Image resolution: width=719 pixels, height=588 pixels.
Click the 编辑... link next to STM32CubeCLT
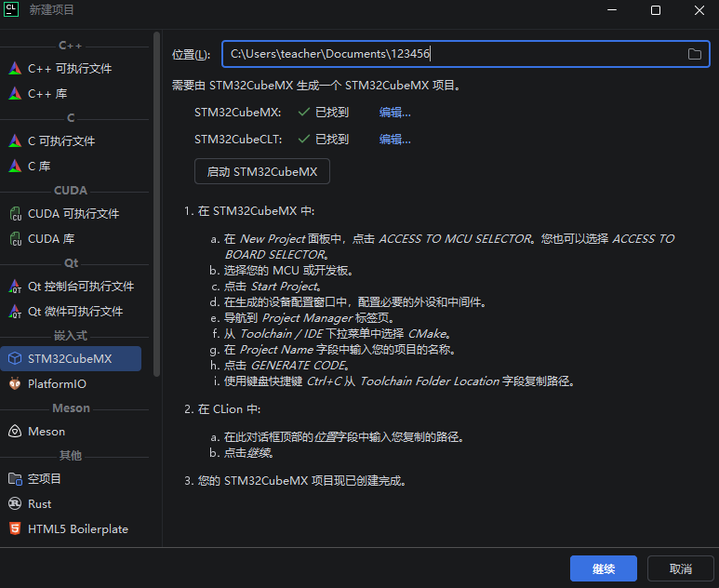[x=394, y=140]
